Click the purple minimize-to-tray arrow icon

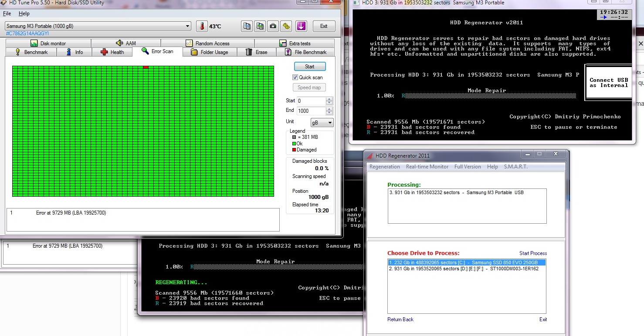(301, 26)
